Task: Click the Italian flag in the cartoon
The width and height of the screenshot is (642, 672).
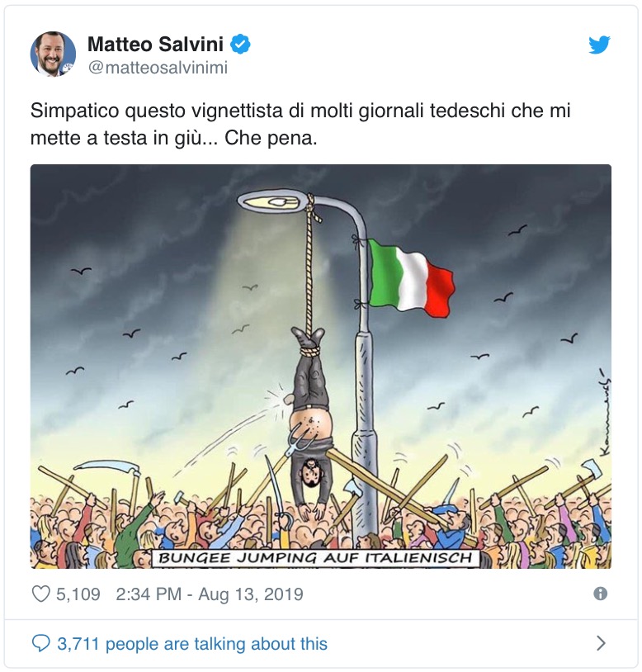Action: pos(410,277)
